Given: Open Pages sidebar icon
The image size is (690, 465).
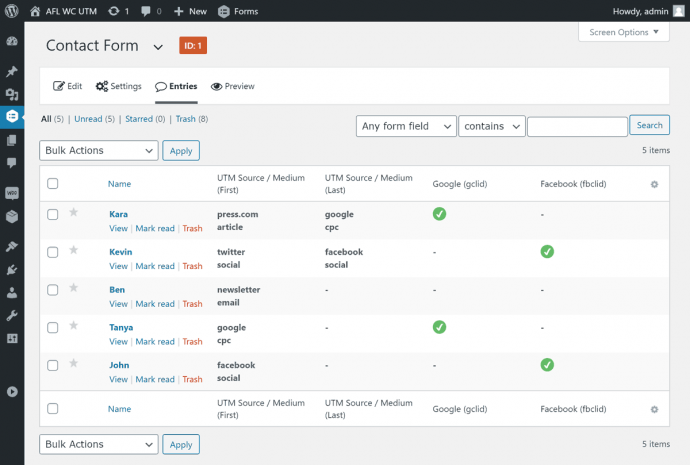Looking at the screenshot, I should [12, 140].
